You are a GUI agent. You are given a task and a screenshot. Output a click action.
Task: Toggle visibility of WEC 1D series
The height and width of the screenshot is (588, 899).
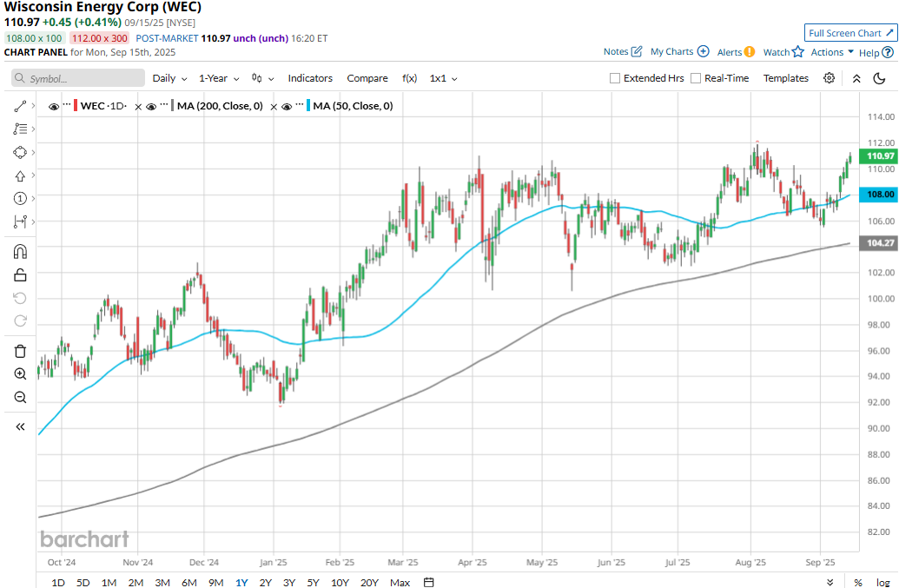54,107
